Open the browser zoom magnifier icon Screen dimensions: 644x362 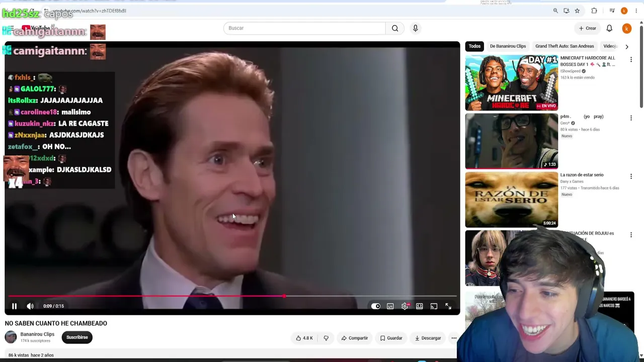pos(555,11)
